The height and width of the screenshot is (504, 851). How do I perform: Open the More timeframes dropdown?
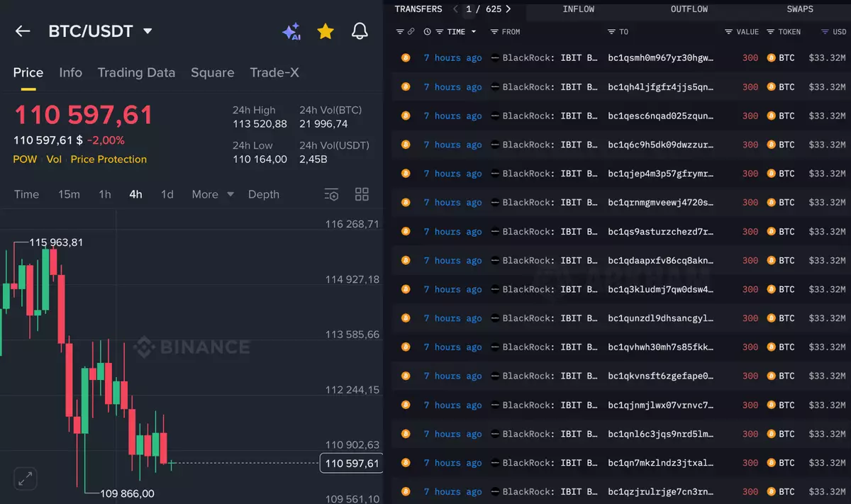click(x=212, y=194)
